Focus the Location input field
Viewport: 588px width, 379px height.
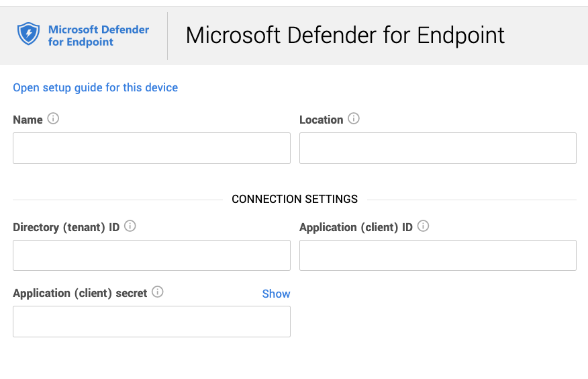coord(438,149)
